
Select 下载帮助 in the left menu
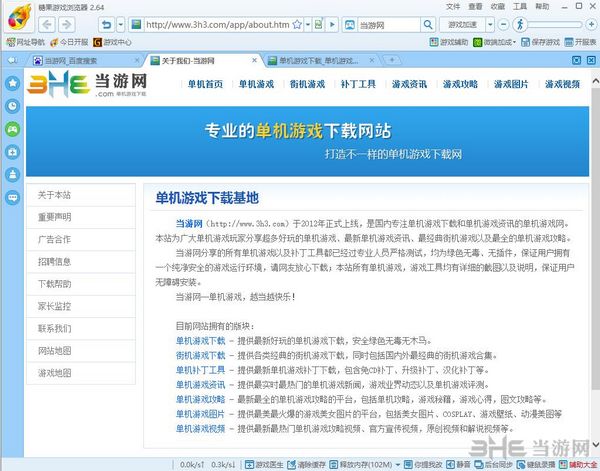81,284
